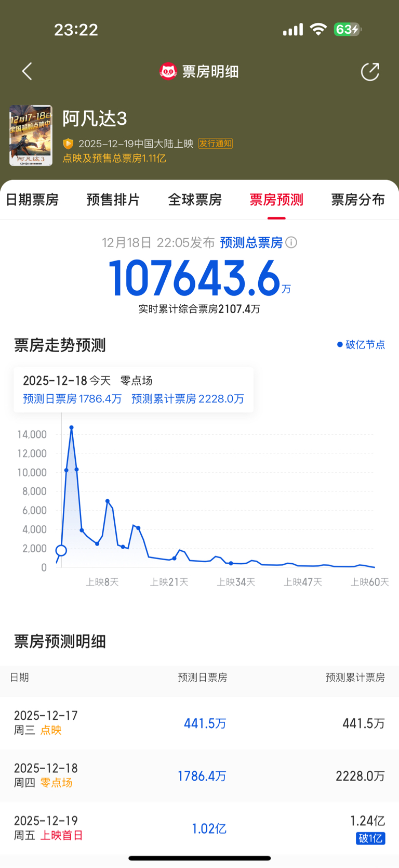Tap the 预测累计票房 column header
The image size is (399, 868).
pos(355,677)
